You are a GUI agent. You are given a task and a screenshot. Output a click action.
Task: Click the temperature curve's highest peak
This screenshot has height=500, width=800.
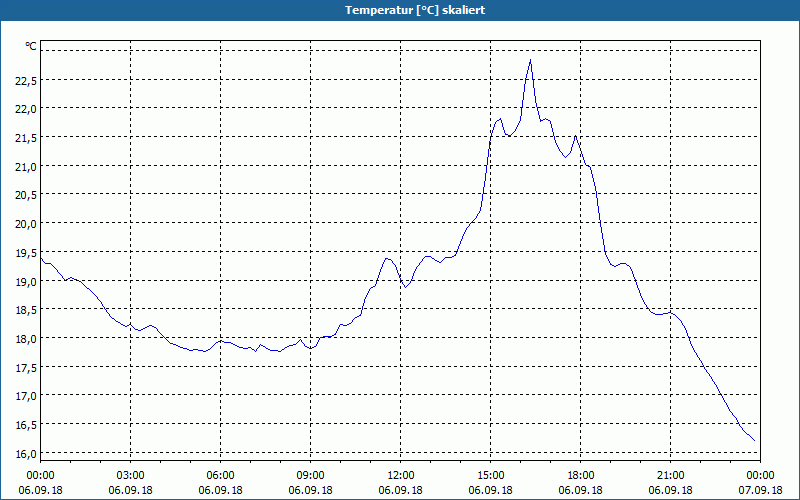[x=531, y=60]
